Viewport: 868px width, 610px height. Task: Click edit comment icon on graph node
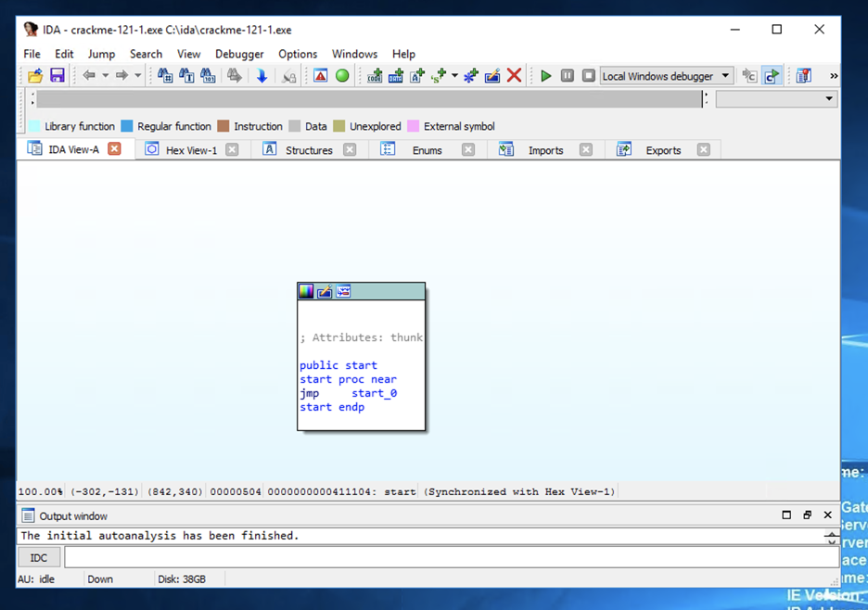coord(325,291)
